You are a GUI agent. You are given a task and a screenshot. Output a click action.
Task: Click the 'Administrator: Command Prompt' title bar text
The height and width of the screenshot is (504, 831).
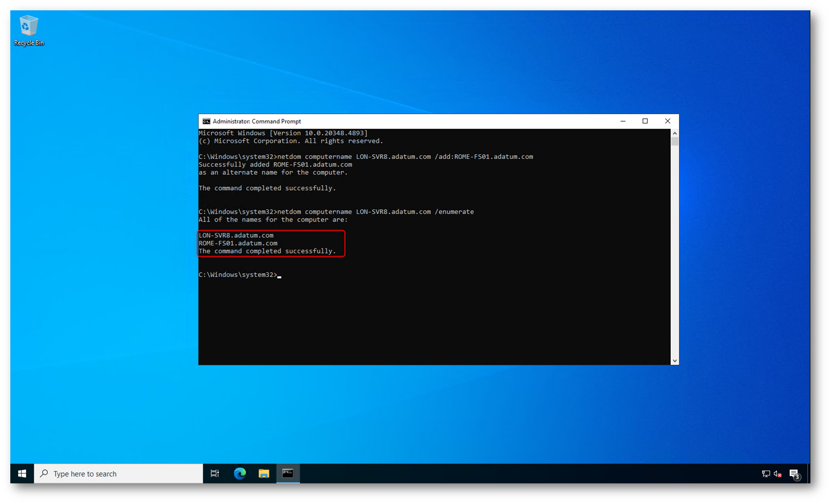click(257, 121)
